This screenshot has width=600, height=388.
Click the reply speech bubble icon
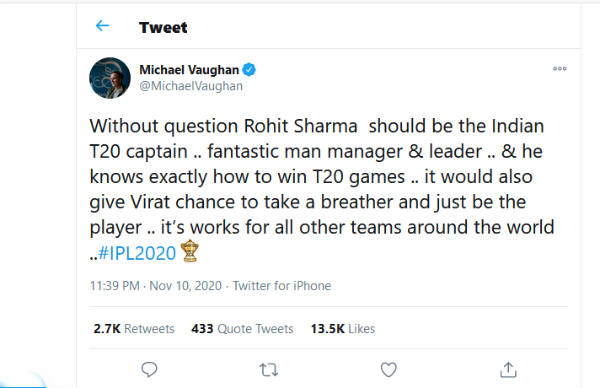click(149, 369)
